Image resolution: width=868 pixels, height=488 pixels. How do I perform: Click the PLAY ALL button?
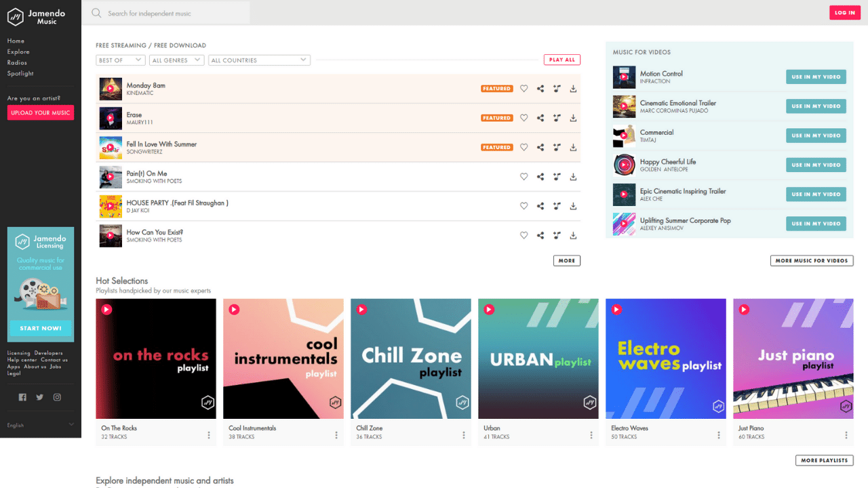click(562, 60)
